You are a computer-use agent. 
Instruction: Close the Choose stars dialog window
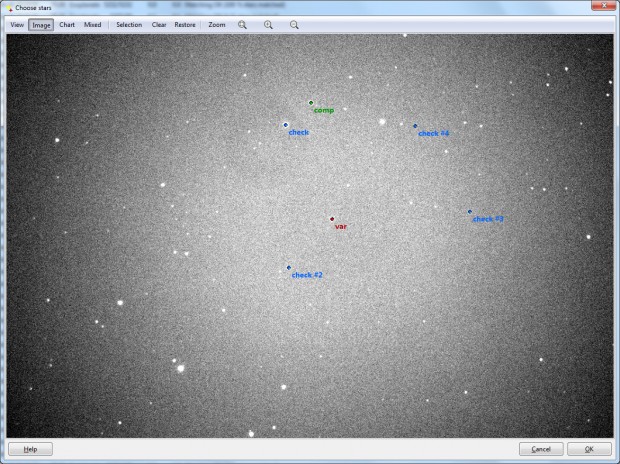603,5
